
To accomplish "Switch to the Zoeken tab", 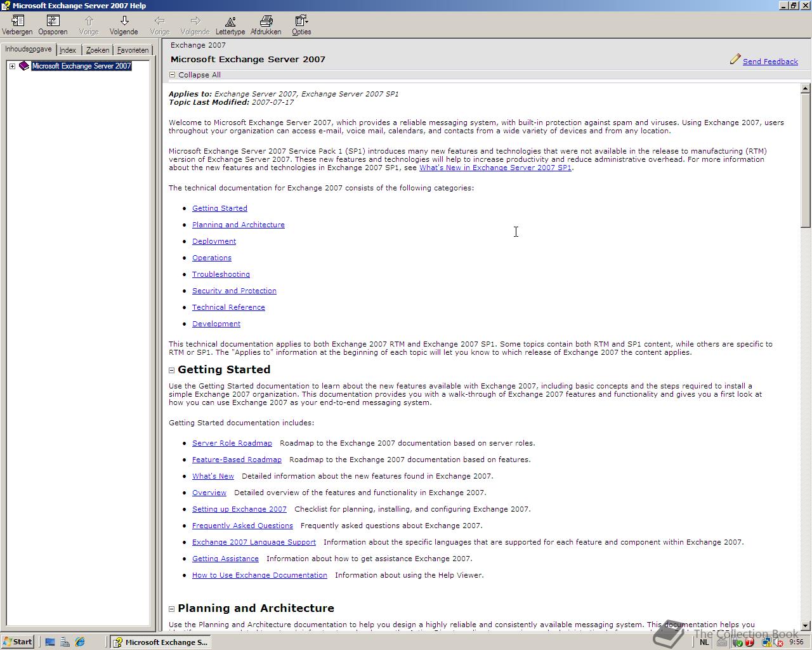I will pos(98,50).
